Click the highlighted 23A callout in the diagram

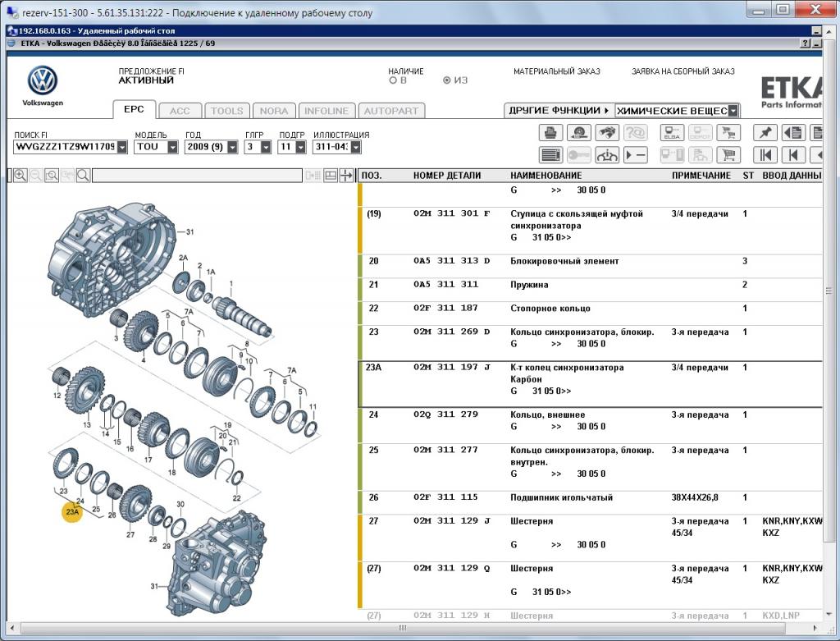[72, 512]
